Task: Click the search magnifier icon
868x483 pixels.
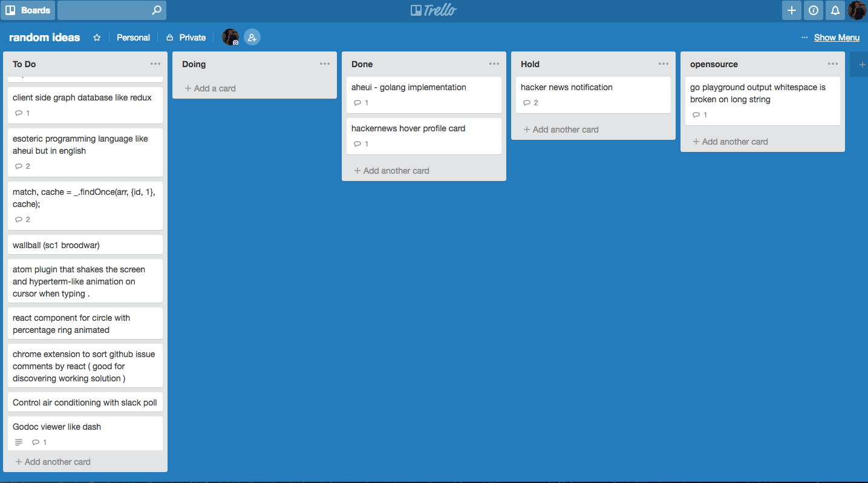Action: click(x=157, y=10)
